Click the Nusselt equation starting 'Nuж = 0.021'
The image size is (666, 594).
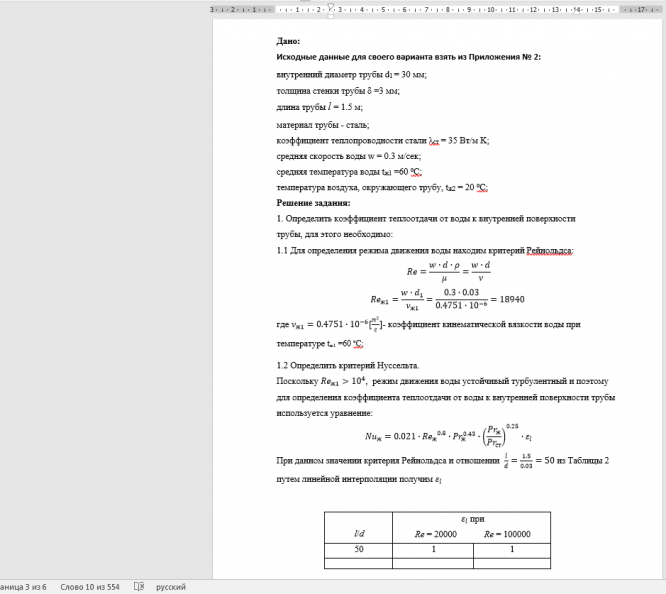[x=448, y=435]
